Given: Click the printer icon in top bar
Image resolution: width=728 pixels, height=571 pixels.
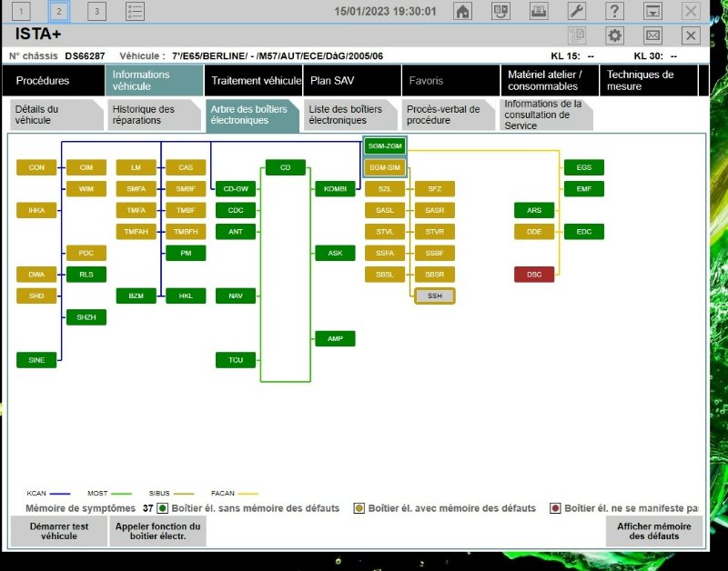Looking at the screenshot, I should point(539,11).
